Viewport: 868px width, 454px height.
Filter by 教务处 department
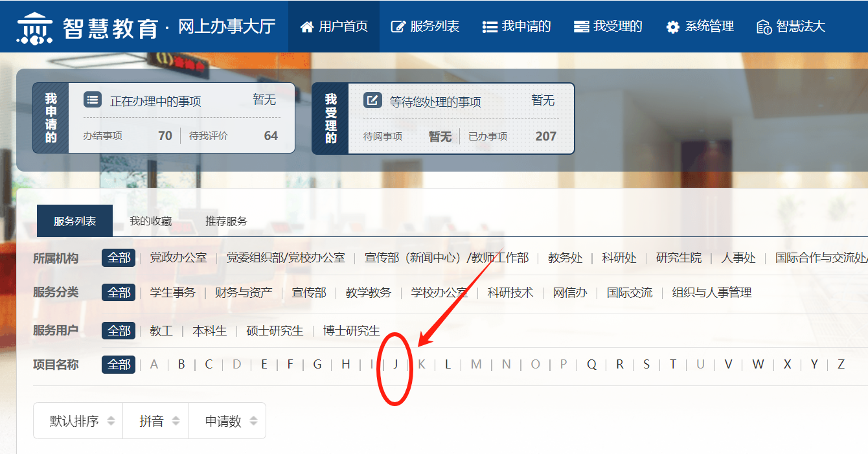pyautogui.click(x=565, y=258)
